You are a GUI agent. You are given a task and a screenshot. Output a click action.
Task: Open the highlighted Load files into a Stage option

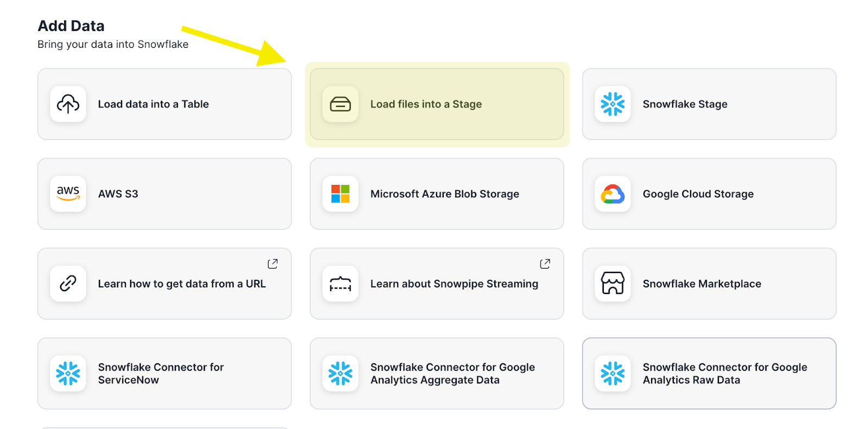tap(437, 104)
